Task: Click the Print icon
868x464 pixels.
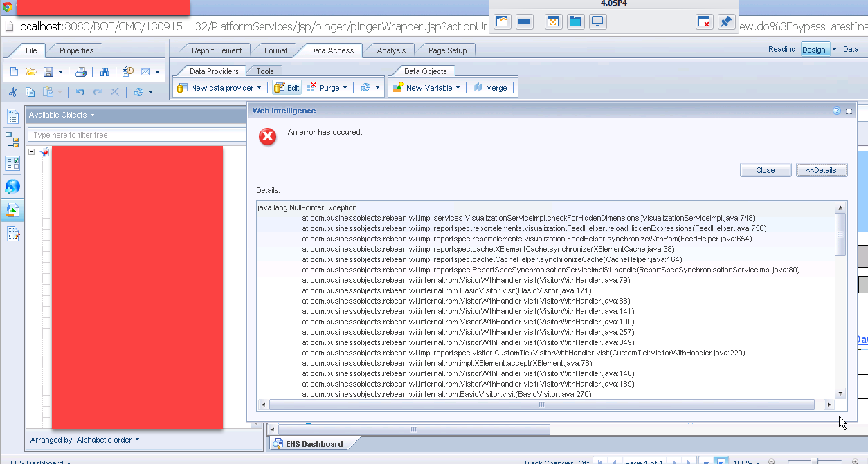Action: (x=81, y=72)
